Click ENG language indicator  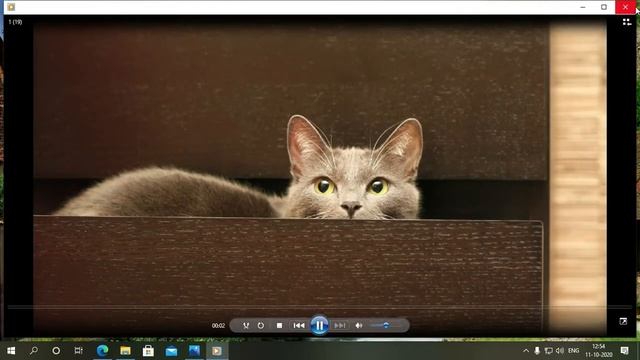[x=573, y=351]
